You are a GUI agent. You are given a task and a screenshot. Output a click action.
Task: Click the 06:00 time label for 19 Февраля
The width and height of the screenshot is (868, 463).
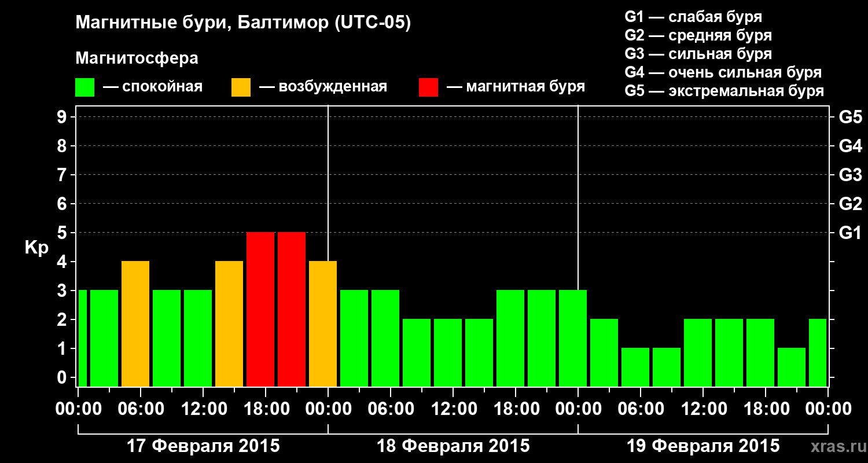pos(641,409)
